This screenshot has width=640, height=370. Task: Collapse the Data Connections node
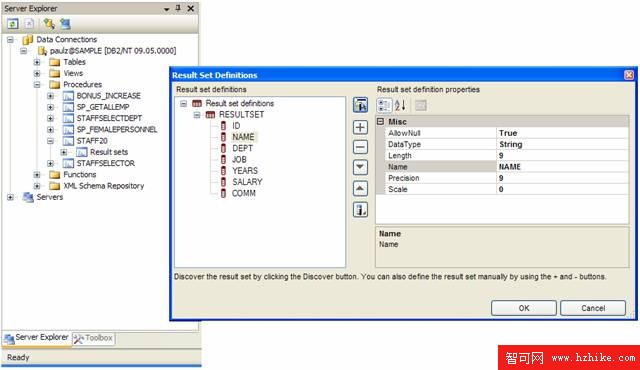10,40
